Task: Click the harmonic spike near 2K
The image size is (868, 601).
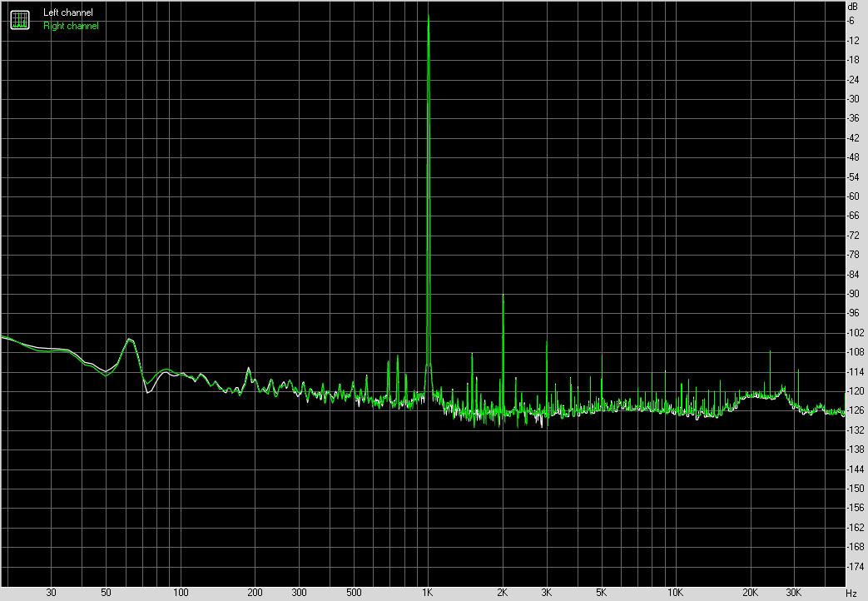Action: 503,300
